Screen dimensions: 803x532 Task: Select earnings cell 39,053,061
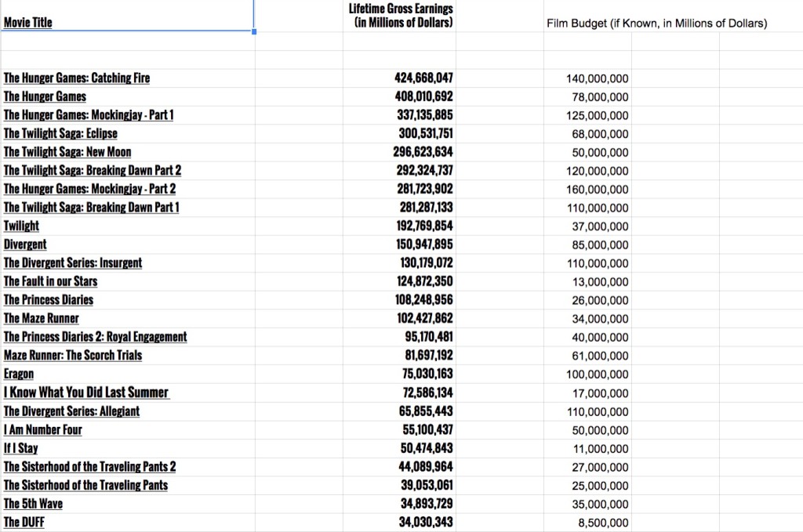click(399, 484)
